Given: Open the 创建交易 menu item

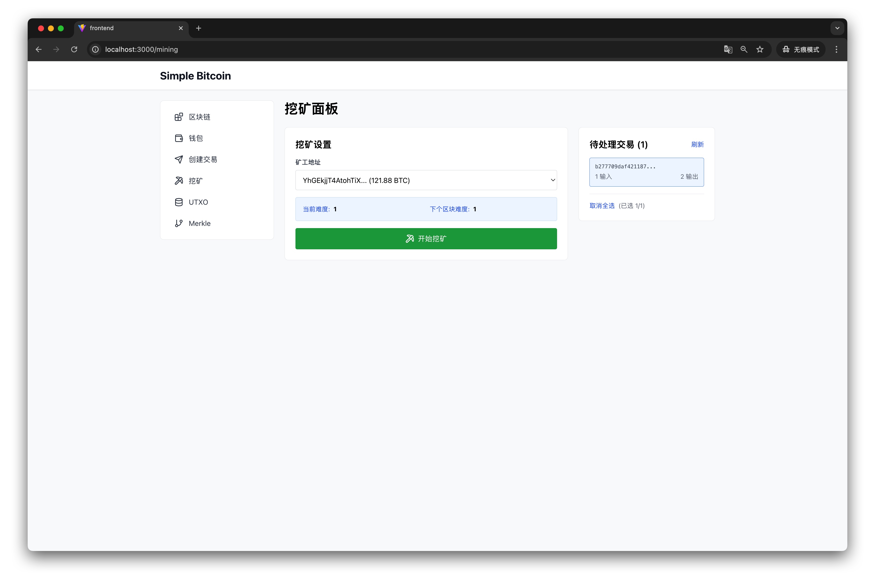Looking at the screenshot, I should [x=203, y=159].
